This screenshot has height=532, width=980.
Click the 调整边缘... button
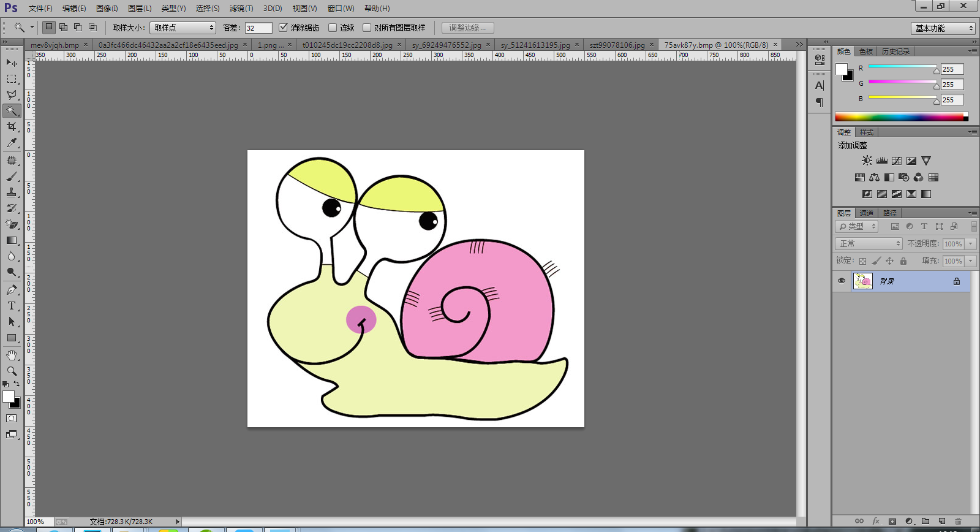[467, 28]
